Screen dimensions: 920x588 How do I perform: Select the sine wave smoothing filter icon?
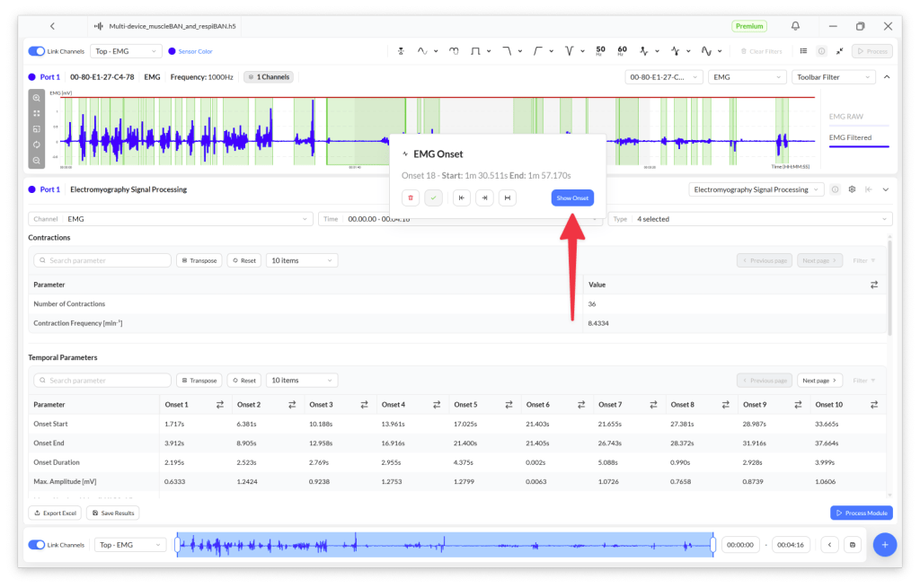coord(422,51)
